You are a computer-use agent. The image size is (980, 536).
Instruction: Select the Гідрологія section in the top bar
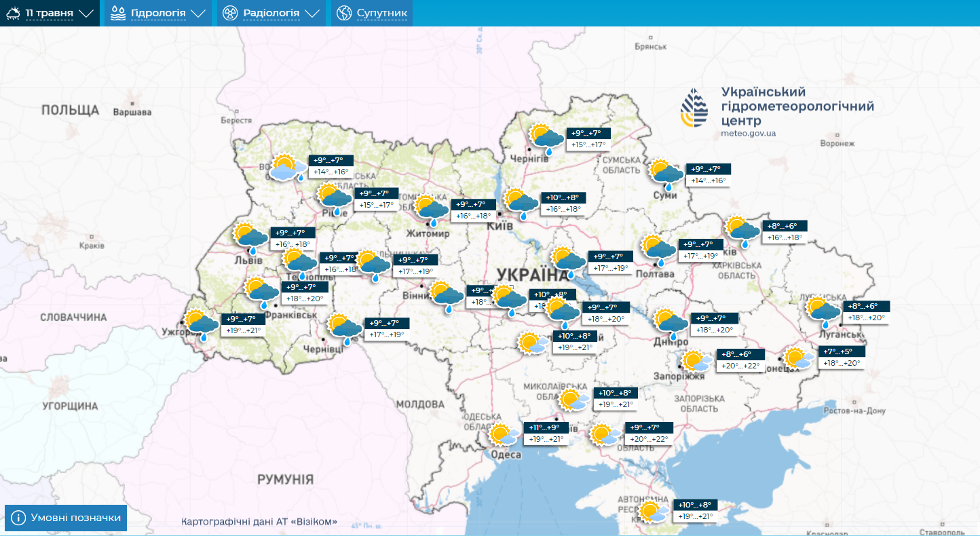[x=159, y=12]
